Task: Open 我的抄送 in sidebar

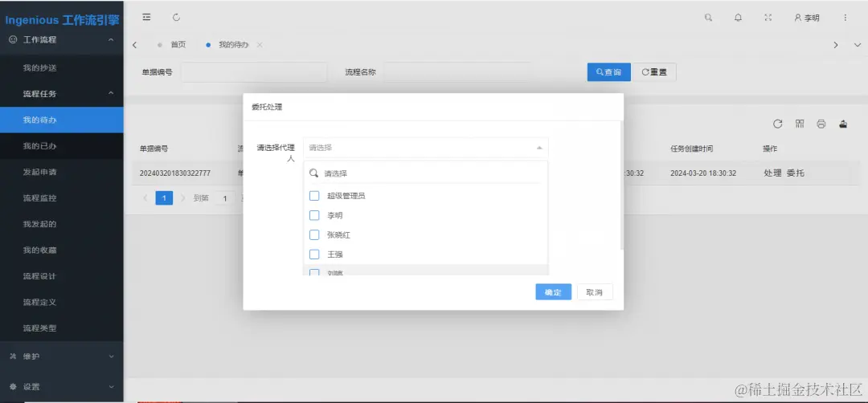Action: (x=61, y=68)
